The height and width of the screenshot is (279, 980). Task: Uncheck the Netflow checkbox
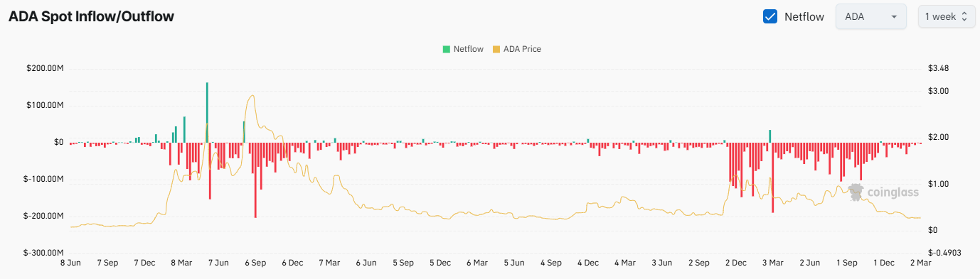[x=769, y=16]
